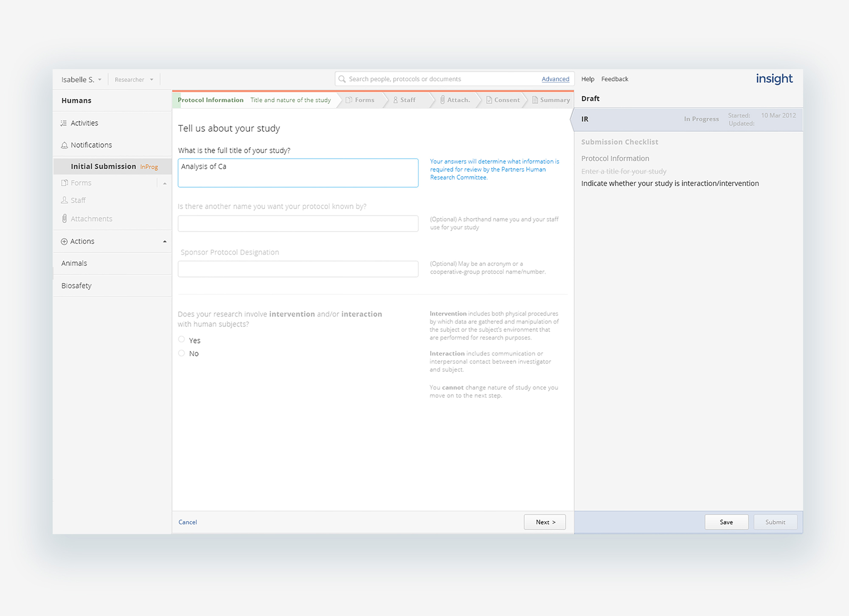Viewport: 849px width, 616px height.
Task: Click the search magnifier icon
Action: (342, 79)
